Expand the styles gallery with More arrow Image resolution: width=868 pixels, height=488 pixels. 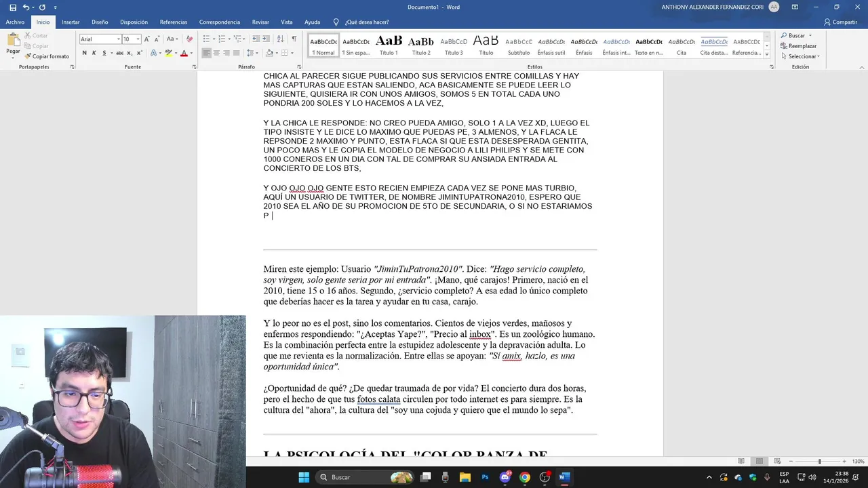point(767,55)
